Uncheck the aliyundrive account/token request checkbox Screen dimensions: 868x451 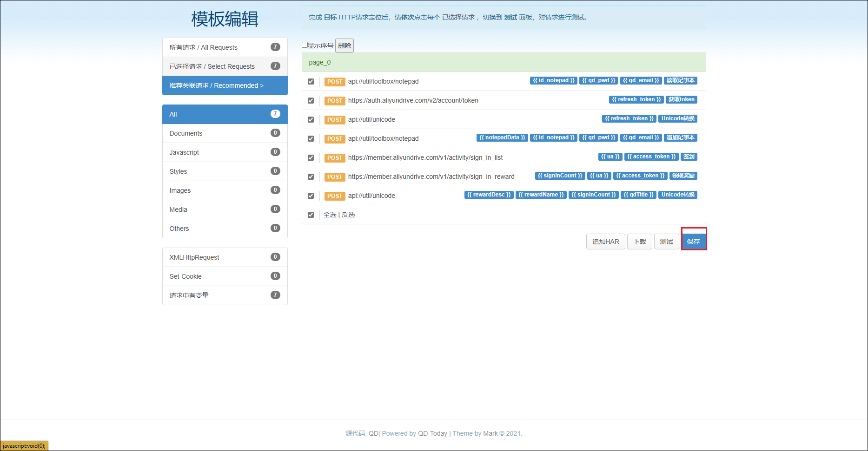pyautogui.click(x=311, y=101)
